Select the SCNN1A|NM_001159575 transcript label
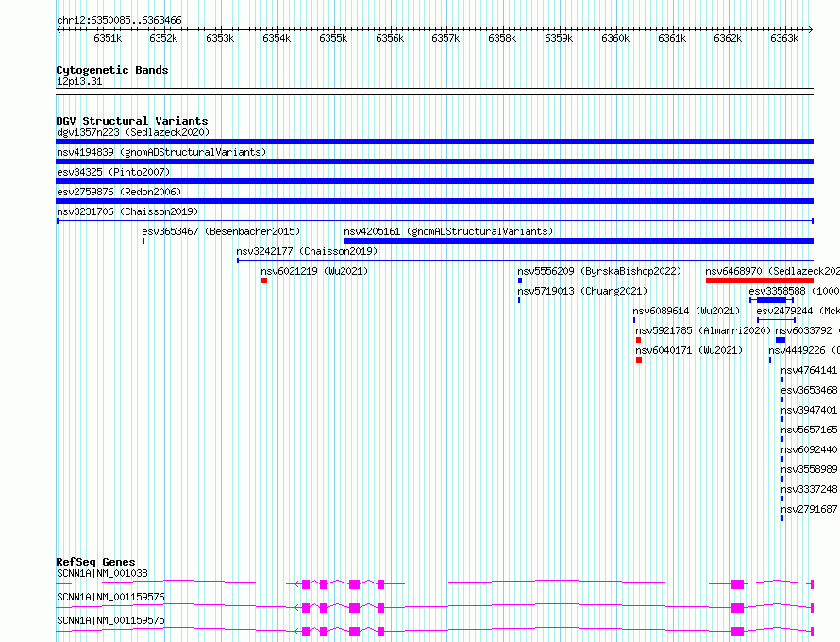Image resolution: width=840 pixels, height=642 pixels. 110,620
